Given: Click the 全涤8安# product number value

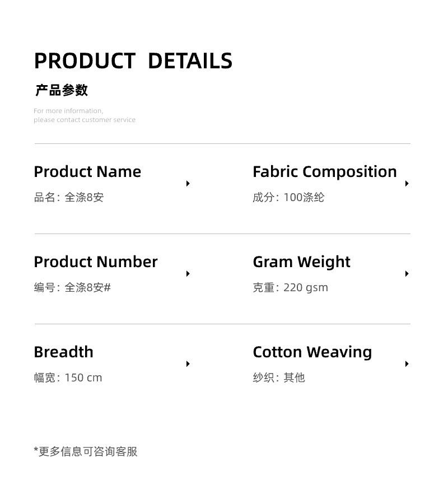Looking at the screenshot, I should [x=88, y=287].
